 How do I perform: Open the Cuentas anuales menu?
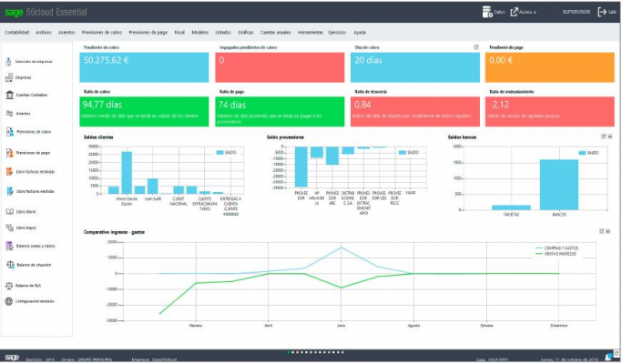point(276,33)
